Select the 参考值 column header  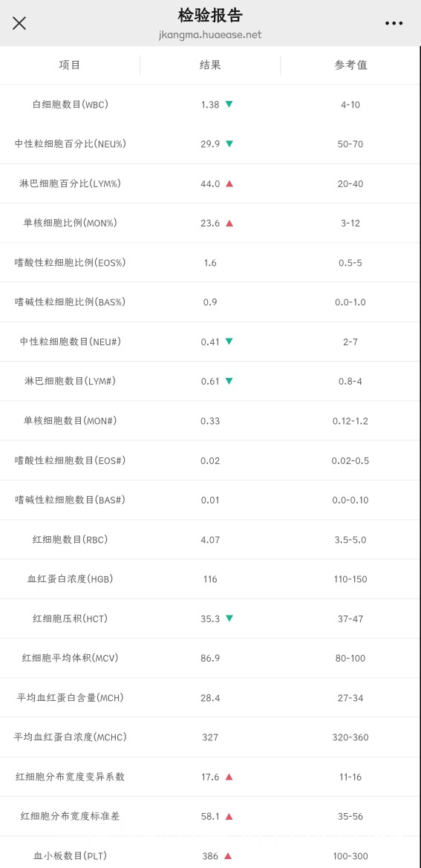(350, 65)
